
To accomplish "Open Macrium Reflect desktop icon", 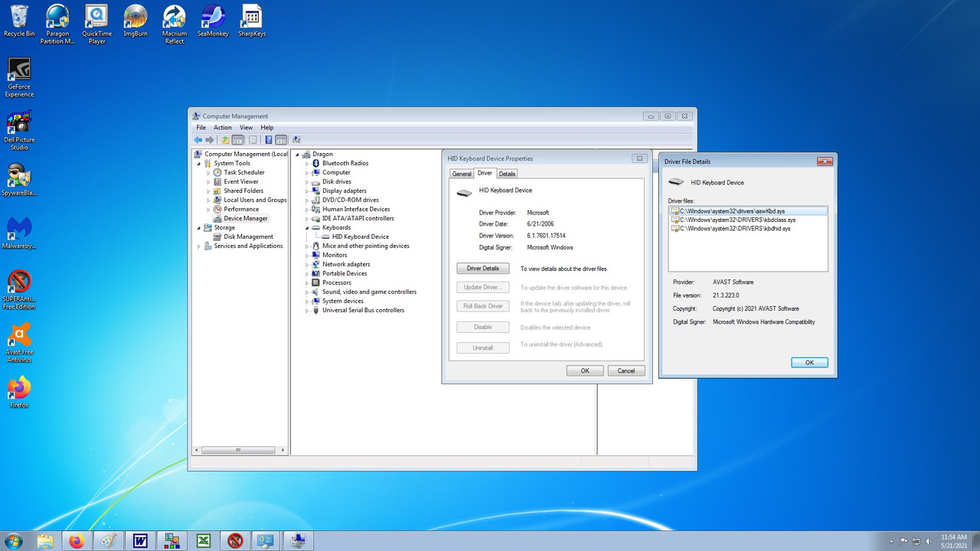I will tap(175, 24).
